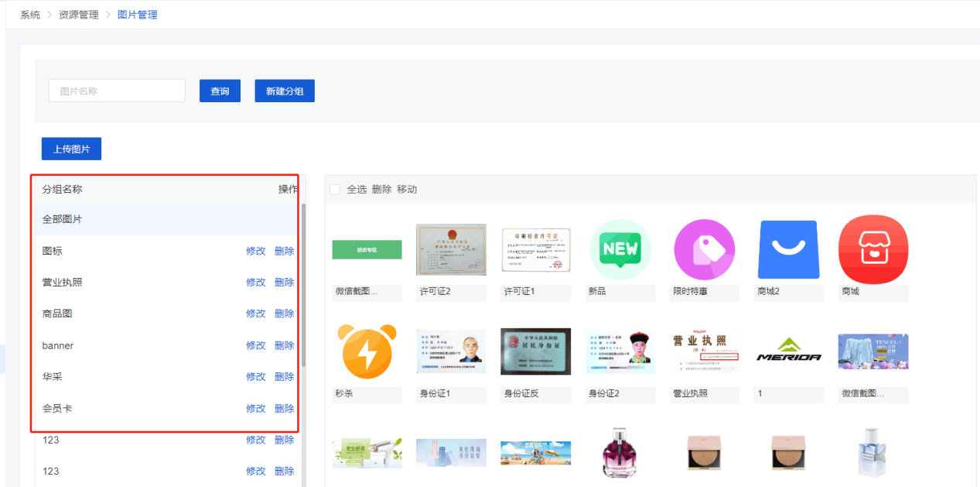Viewport: 980px width, 487px height.
Task: Toggle the 全选 select-all checkbox
Action: coord(335,190)
